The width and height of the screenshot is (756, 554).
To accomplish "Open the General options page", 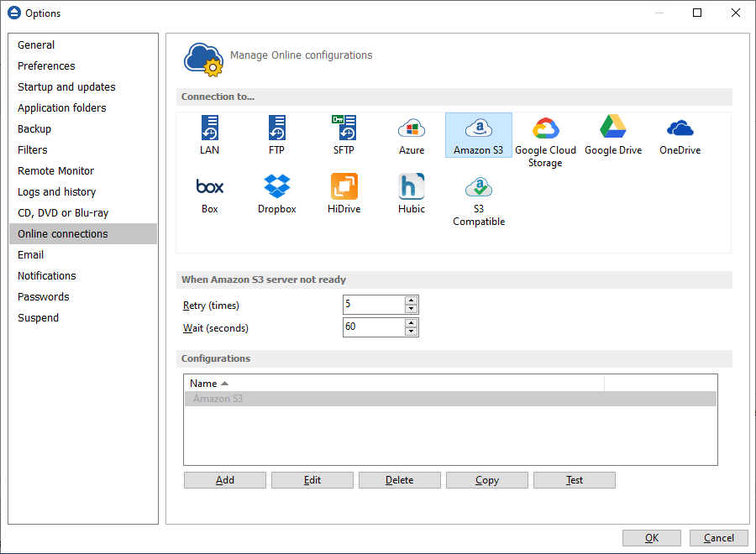I will click(83, 44).
